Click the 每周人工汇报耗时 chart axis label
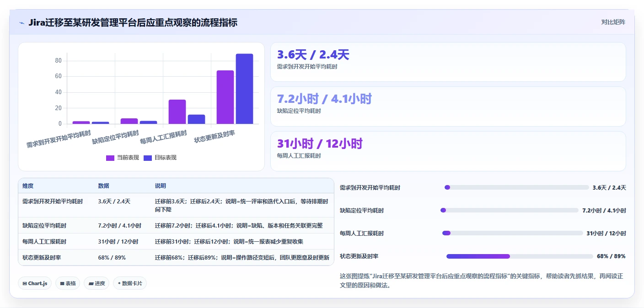The image size is (644, 308). 163,137
